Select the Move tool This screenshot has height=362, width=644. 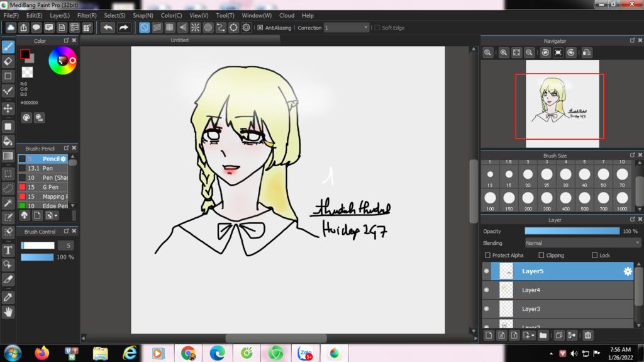click(x=8, y=108)
